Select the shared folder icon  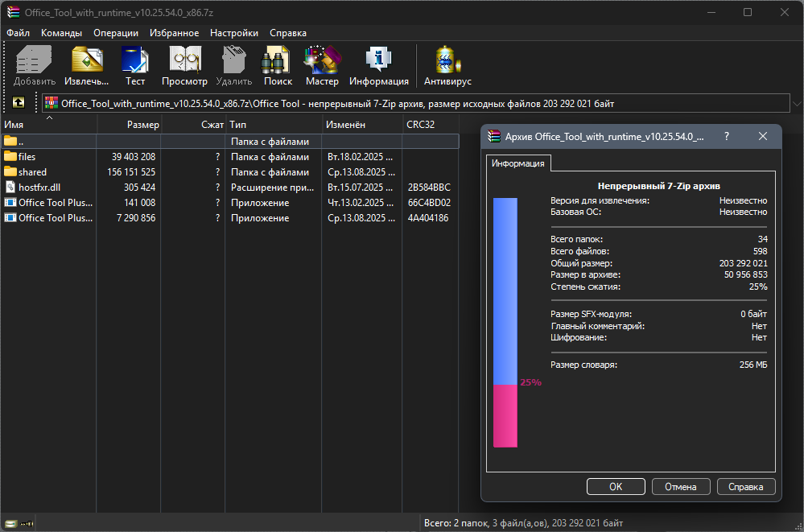pyautogui.click(x=10, y=171)
